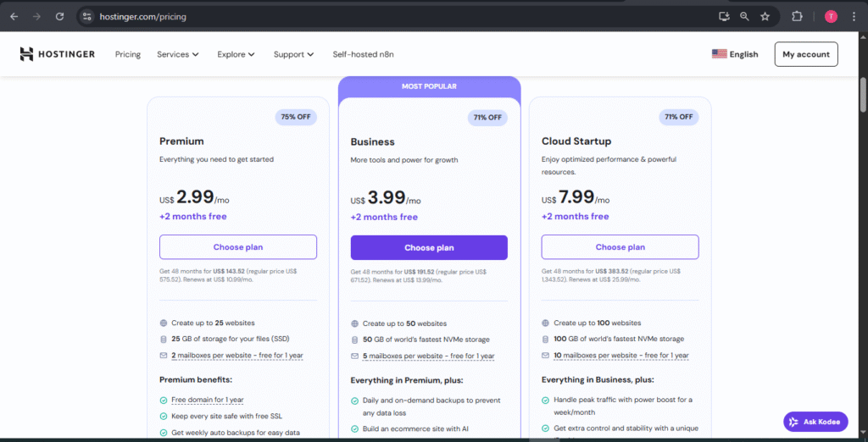Click the My account button

tap(806, 54)
